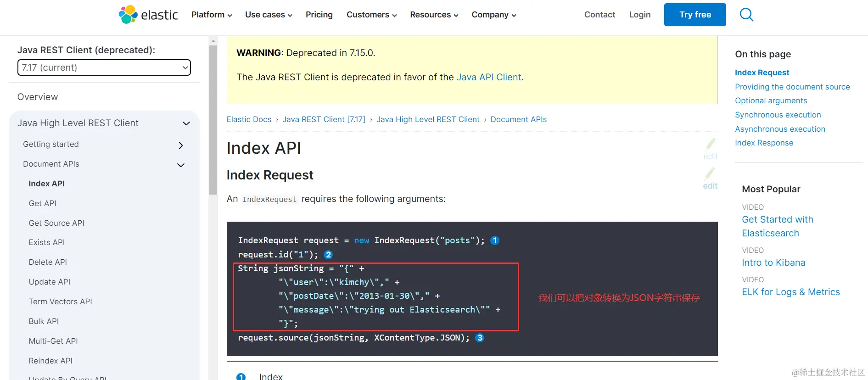This screenshot has height=380, width=868.
Task: Jump to Synchronous execution section
Action: pos(778,115)
